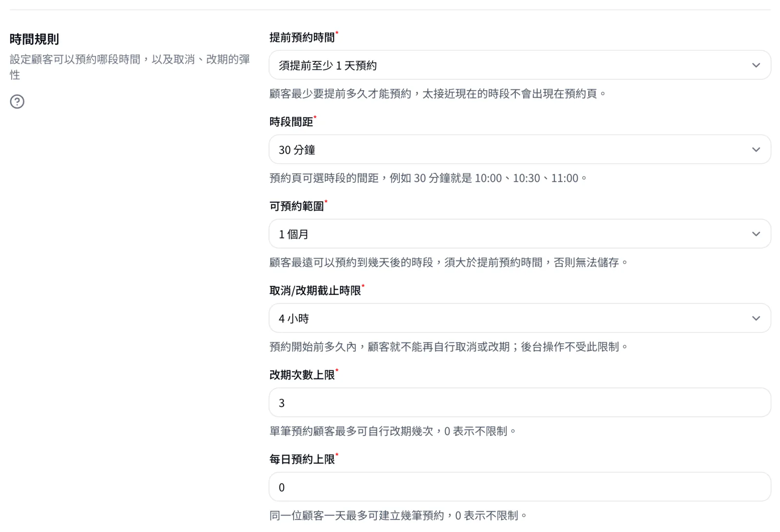Click the 時段間距 field label

[x=292, y=121]
